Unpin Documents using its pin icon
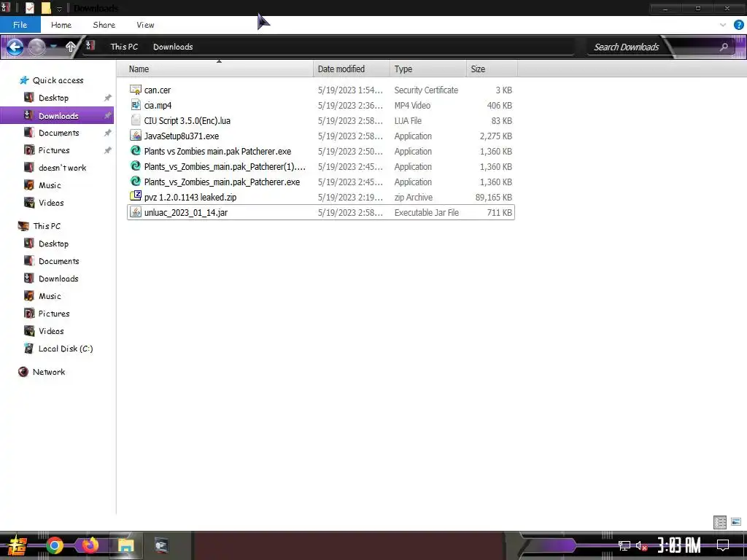The image size is (747, 560). pyautogui.click(x=108, y=133)
